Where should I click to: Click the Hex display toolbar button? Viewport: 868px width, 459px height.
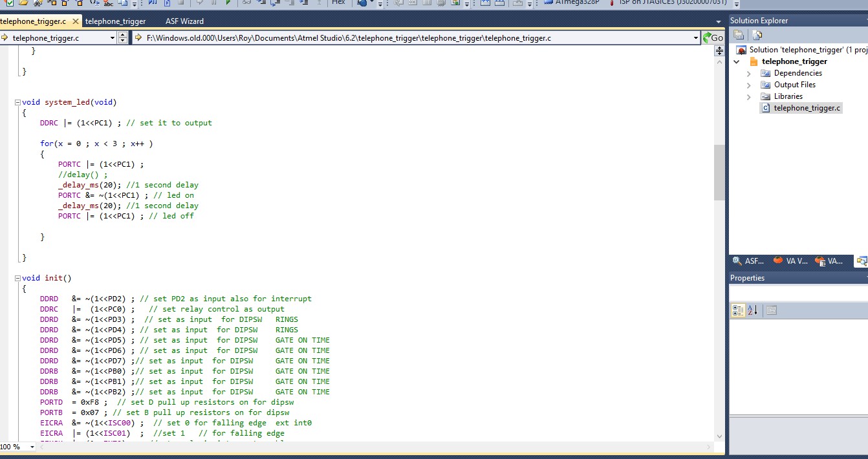338,3
